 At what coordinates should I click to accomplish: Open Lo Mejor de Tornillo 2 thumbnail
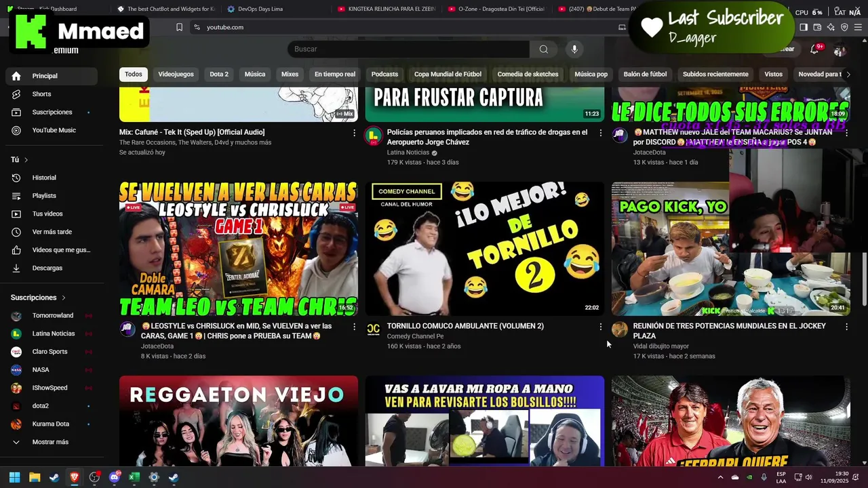click(x=484, y=249)
